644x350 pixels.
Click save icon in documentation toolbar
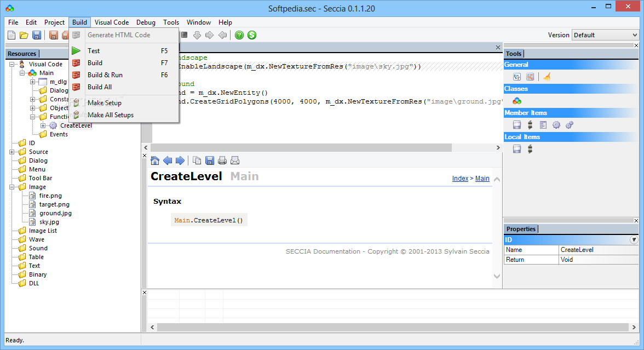click(209, 160)
